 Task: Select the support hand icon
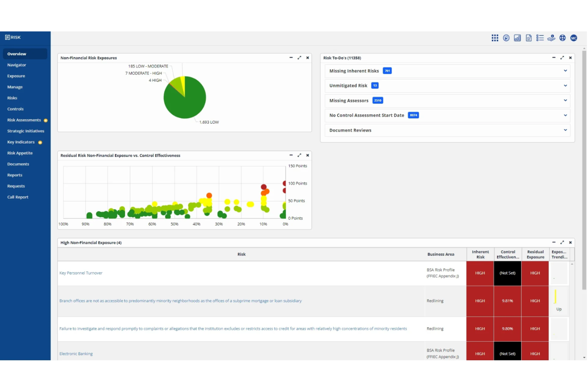551,38
